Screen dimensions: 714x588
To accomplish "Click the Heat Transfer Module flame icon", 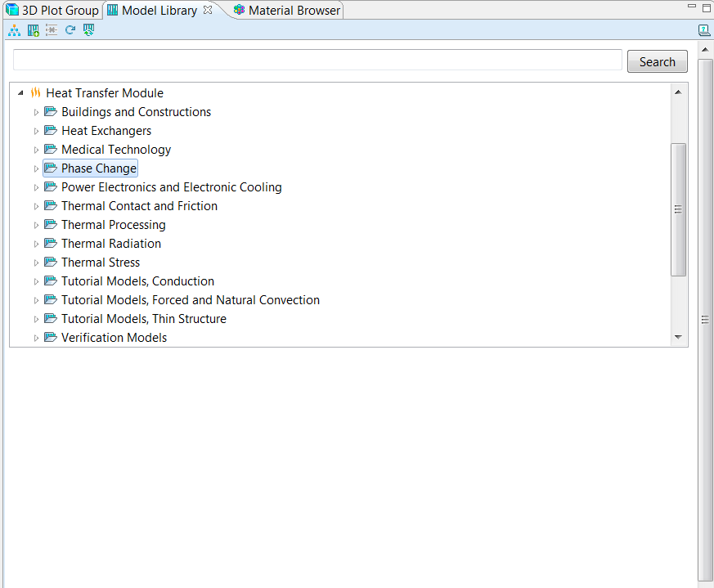I will 35,93.
